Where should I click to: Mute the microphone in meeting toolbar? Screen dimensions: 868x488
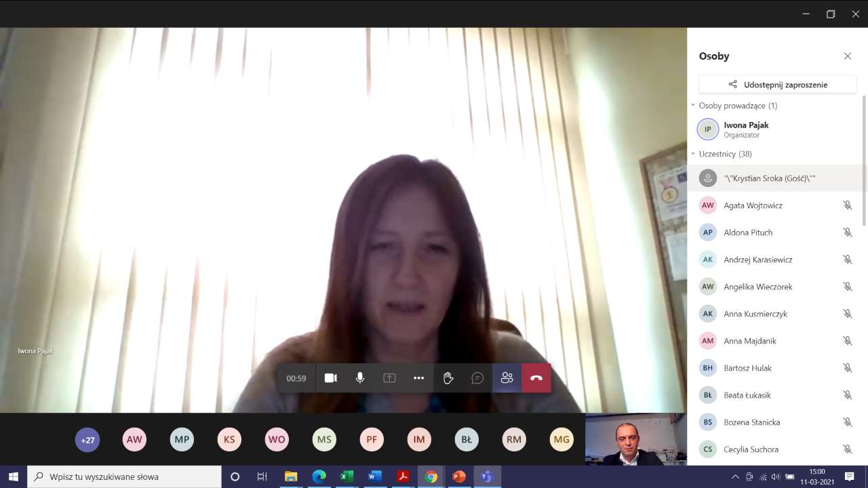tap(360, 378)
